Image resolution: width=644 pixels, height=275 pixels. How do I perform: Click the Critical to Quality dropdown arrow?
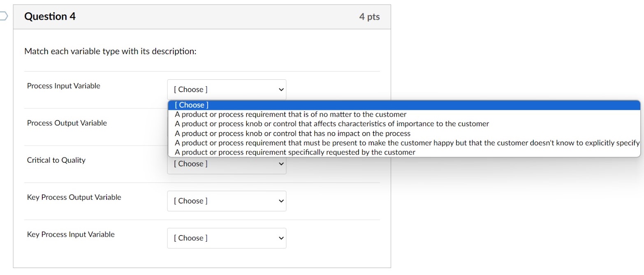coord(281,164)
